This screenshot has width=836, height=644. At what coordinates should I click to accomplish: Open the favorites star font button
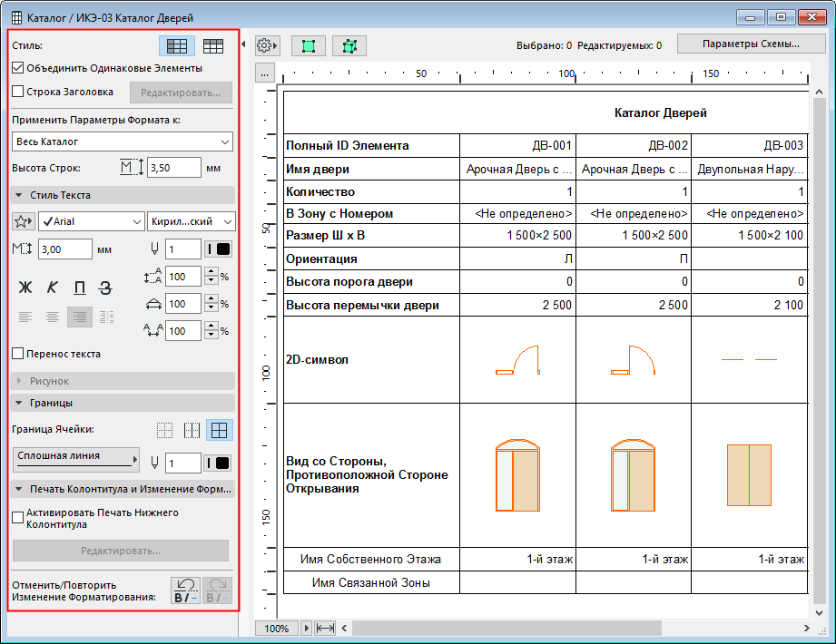24,221
